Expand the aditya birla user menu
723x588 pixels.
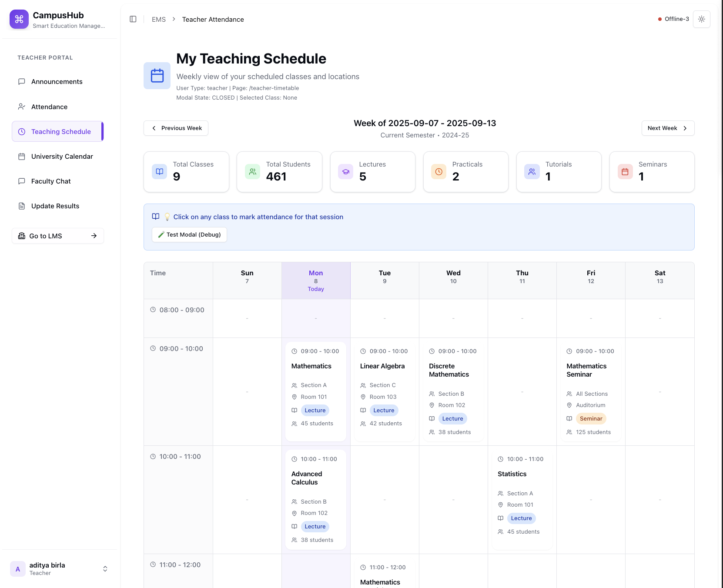[105, 569]
